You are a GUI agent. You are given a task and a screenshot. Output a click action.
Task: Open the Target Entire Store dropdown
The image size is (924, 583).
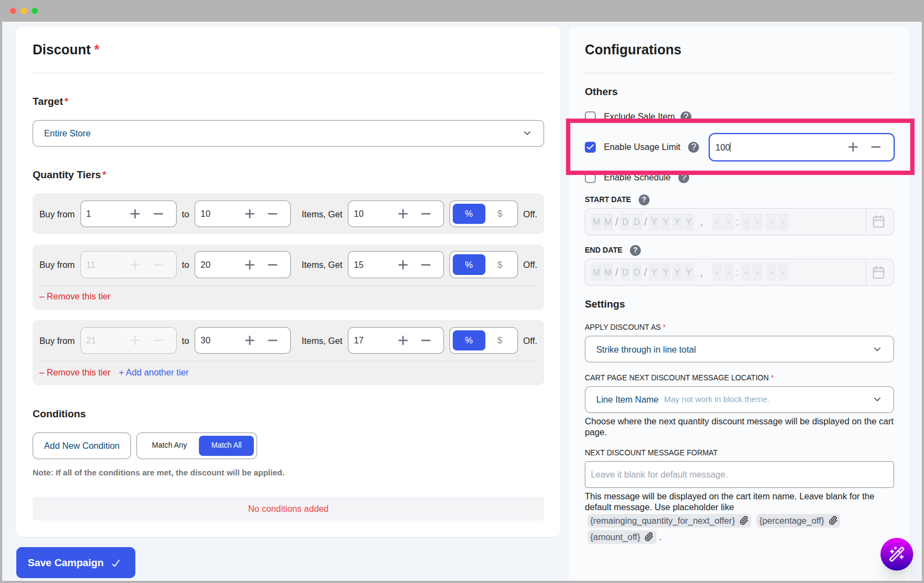[x=288, y=133]
